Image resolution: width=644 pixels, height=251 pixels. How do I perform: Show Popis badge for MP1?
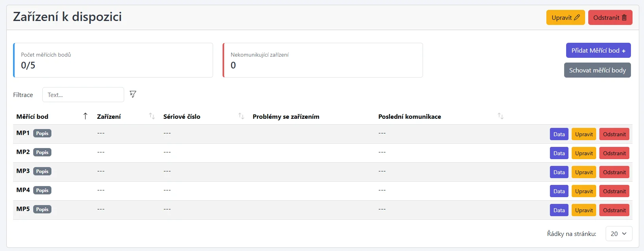click(42, 133)
